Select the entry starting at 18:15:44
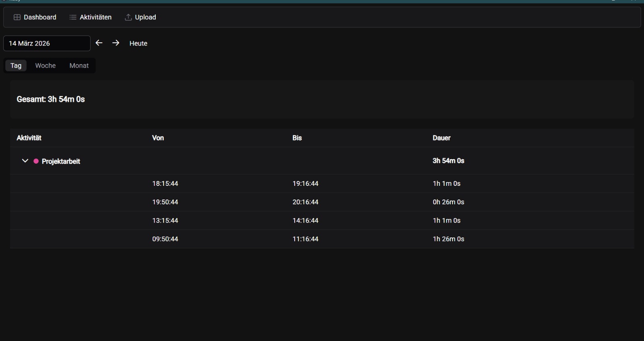 [165, 184]
